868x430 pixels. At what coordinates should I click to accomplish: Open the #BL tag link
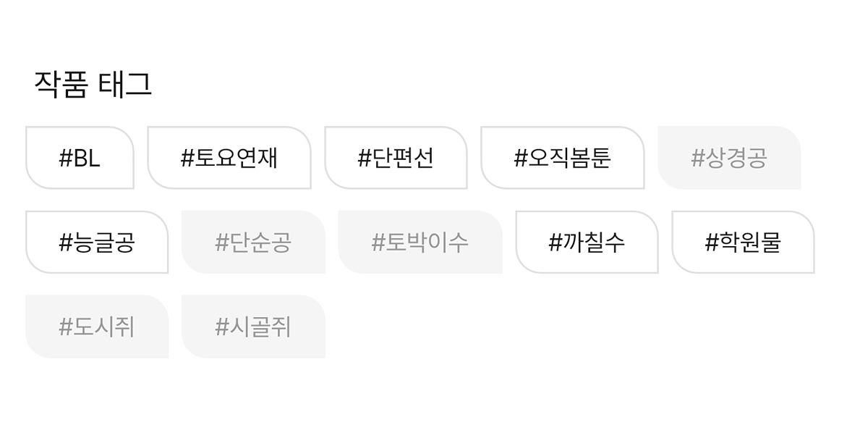point(80,158)
